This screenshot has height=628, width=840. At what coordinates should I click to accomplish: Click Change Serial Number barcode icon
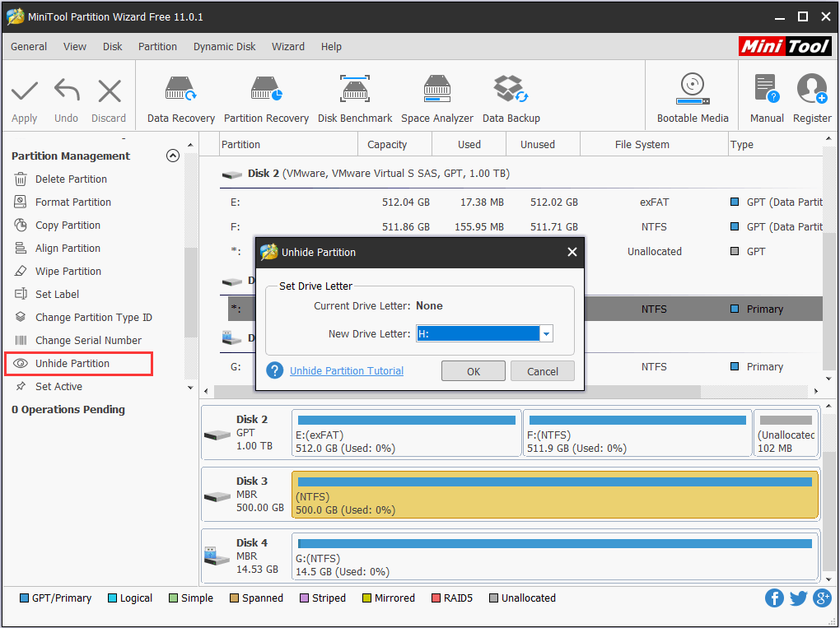[21, 340]
